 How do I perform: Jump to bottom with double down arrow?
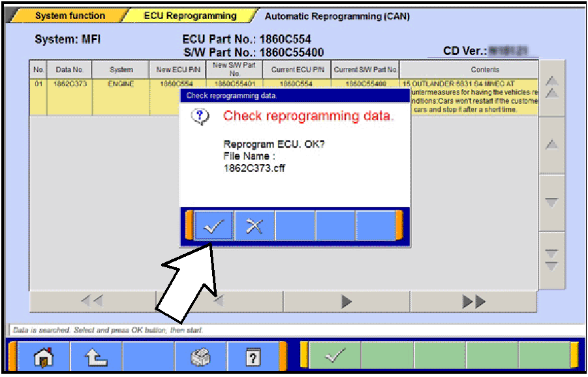pyautogui.click(x=551, y=259)
